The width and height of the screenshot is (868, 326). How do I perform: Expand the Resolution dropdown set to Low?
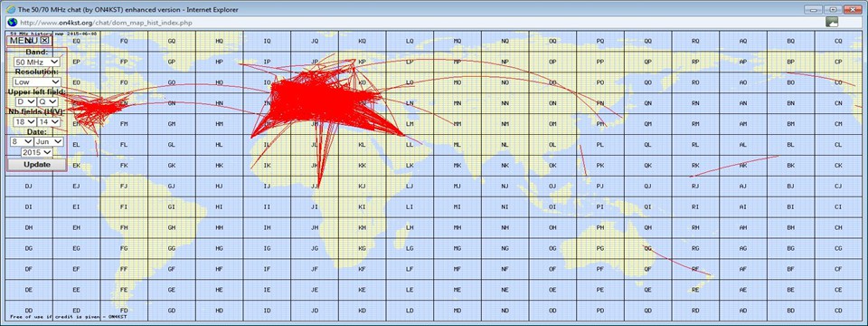[x=37, y=82]
